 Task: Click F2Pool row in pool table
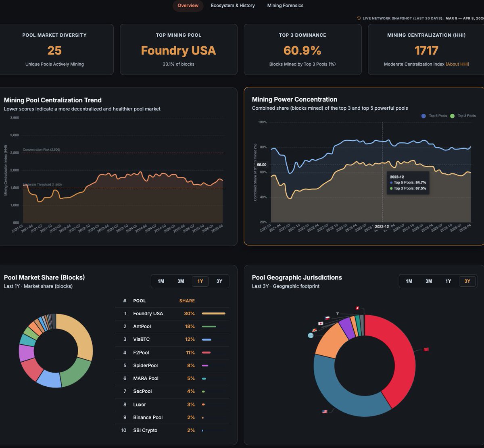pos(172,352)
